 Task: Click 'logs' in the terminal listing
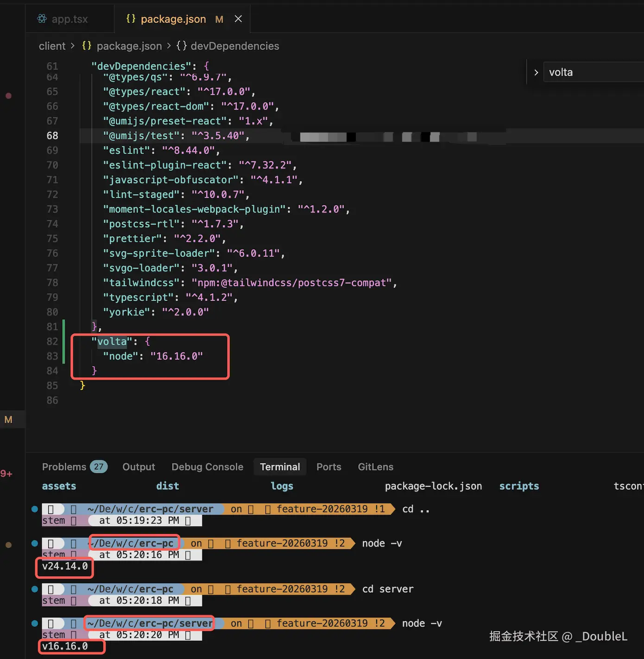pos(282,486)
